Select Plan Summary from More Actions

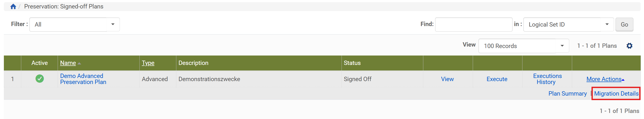point(567,93)
